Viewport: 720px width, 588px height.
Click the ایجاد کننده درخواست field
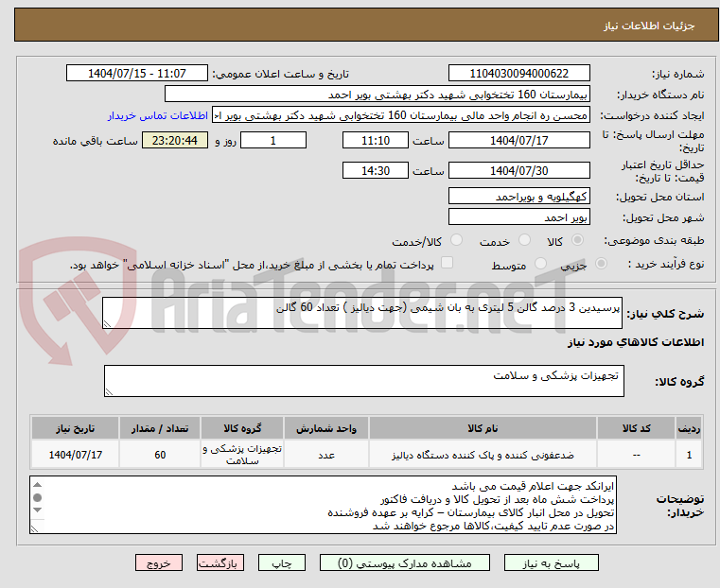click(x=401, y=115)
